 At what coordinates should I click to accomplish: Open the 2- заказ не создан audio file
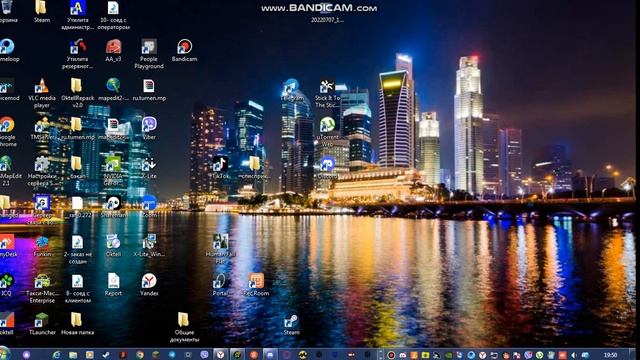(x=77, y=249)
